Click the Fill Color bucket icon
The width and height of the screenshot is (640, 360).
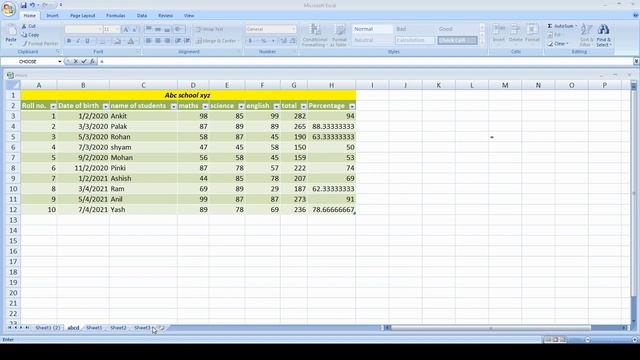[118, 41]
